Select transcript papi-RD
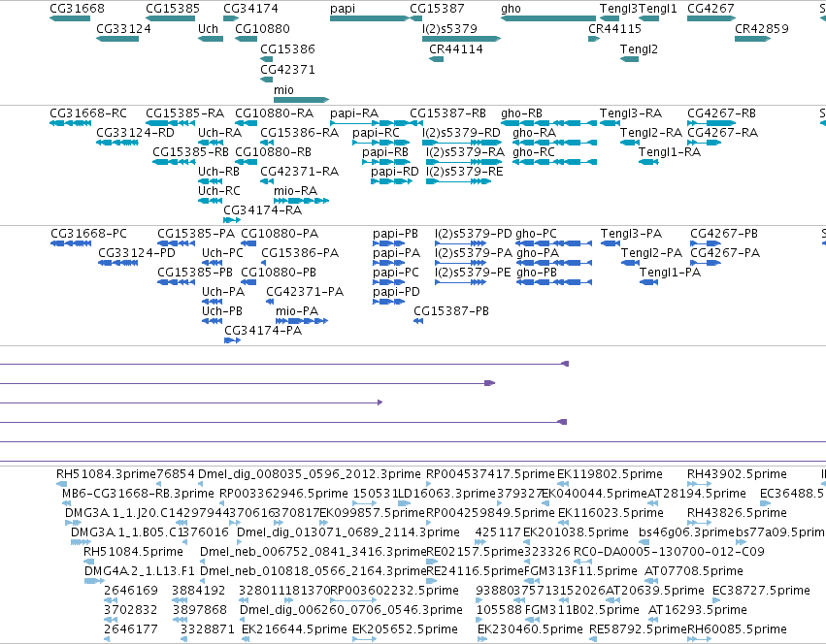 [x=391, y=181]
